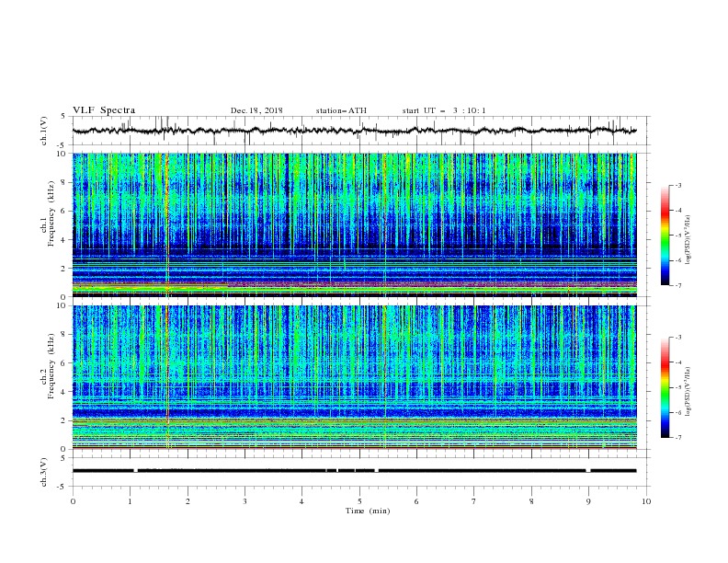Click the "-5" tick on the lower color bar
This screenshot has width=728, height=563.
click(x=677, y=387)
